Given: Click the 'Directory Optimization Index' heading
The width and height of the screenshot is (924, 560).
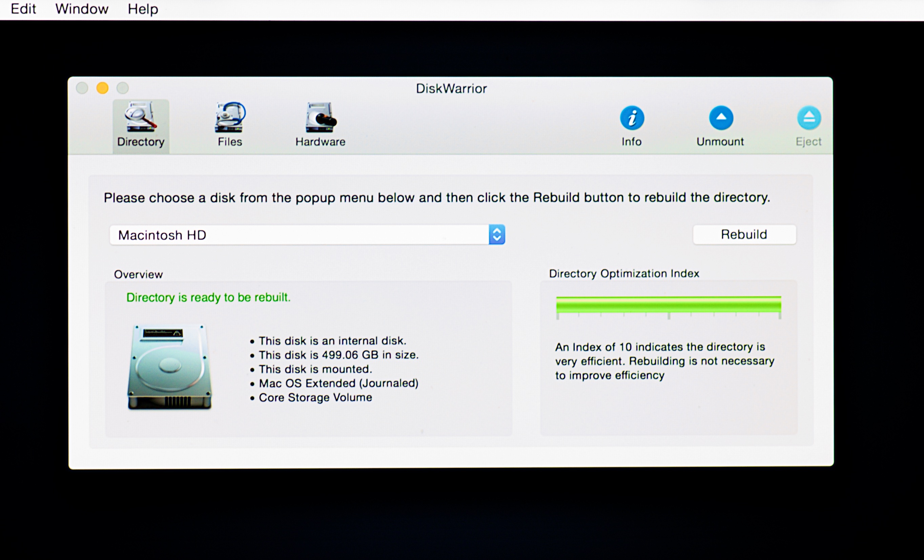Looking at the screenshot, I should [x=624, y=273].
